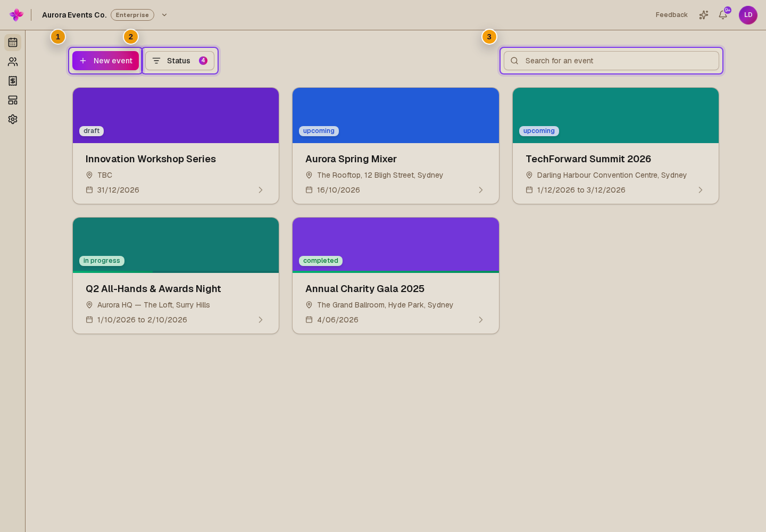Click the Enterprise plan badge
The width and height of the screenshot is (766, 532).
tap(132, 15)
